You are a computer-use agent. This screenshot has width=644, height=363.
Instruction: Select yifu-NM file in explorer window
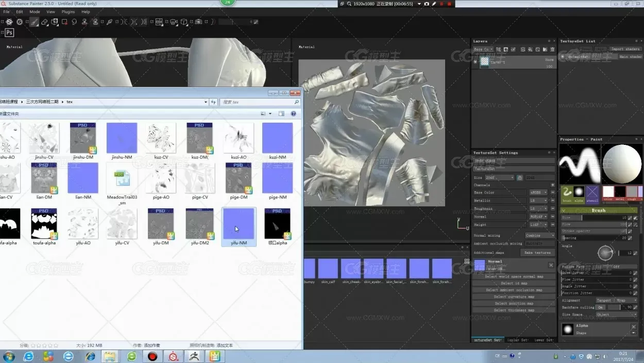239,227
